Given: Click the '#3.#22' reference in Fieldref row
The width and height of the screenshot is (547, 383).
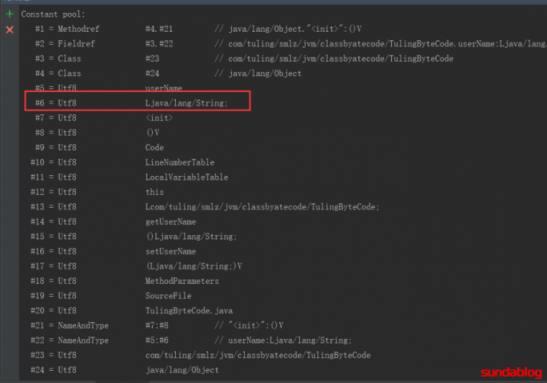Looking at the screenshot, I should click(x=159, y=44).
